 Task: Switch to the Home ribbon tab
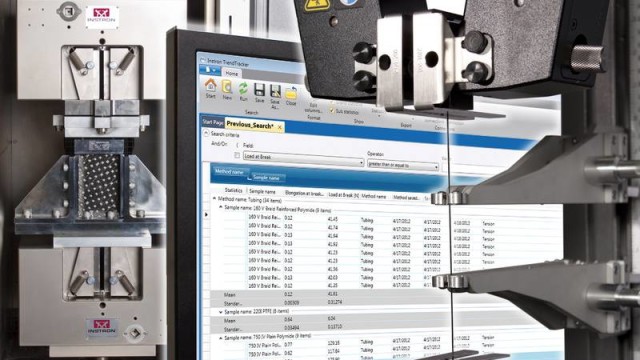(232, 73)
